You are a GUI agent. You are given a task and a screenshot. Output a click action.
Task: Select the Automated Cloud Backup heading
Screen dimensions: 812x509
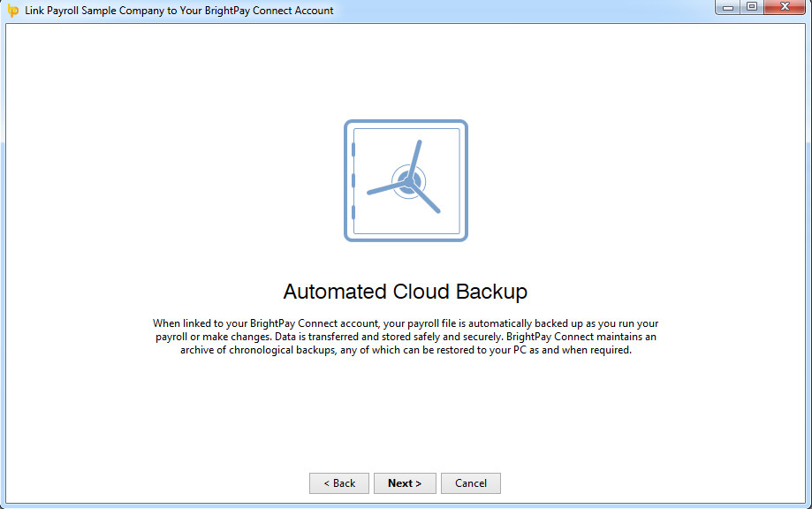[405, 292]
